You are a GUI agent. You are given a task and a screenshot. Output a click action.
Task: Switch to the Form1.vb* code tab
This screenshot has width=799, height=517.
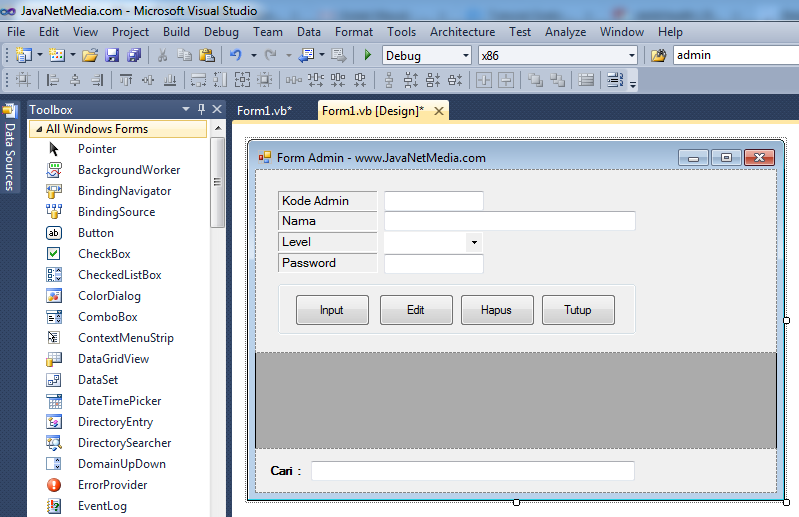264,111
